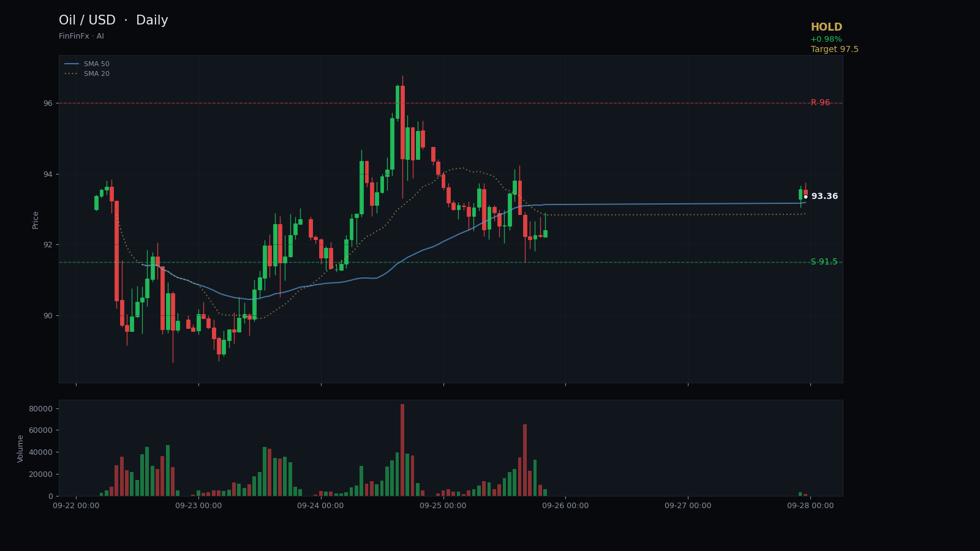
Task: Click the 09-26 00:00 date label
Action: point(565,506)
